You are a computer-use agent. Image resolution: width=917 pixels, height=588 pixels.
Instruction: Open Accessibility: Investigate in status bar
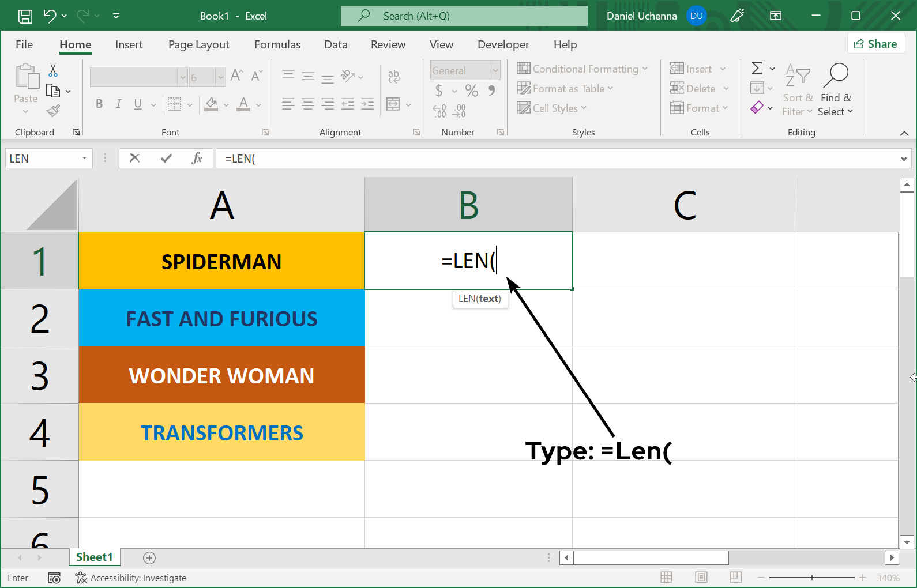(x=131, y=578)
